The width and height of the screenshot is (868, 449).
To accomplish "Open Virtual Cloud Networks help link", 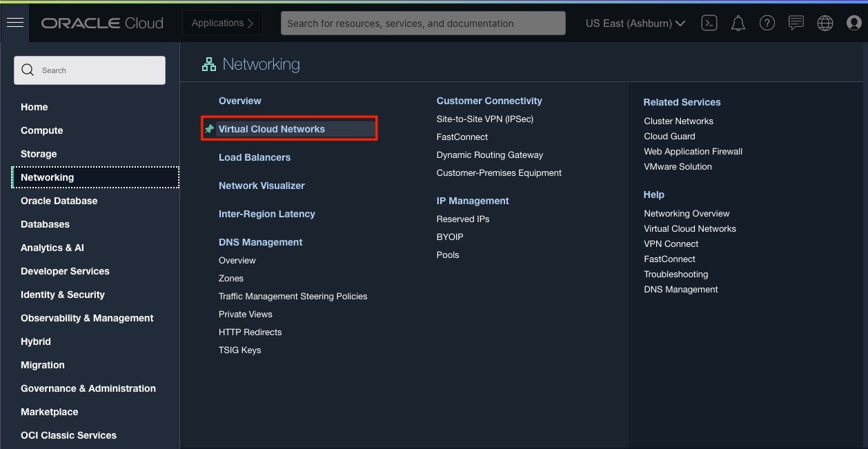I will coord(690,228).
